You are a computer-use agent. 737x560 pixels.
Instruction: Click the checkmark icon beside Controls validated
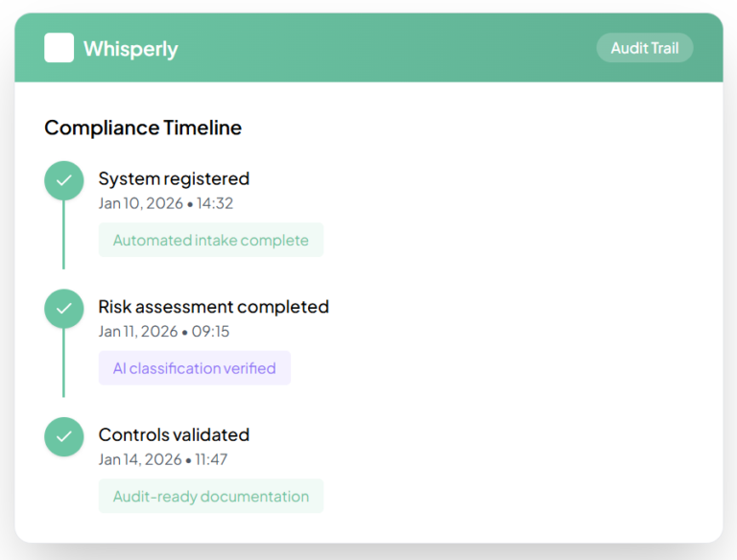[x=64, y=436]
